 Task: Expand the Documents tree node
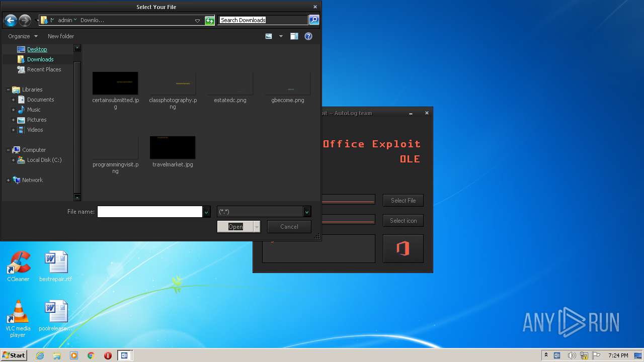point(14,100)
